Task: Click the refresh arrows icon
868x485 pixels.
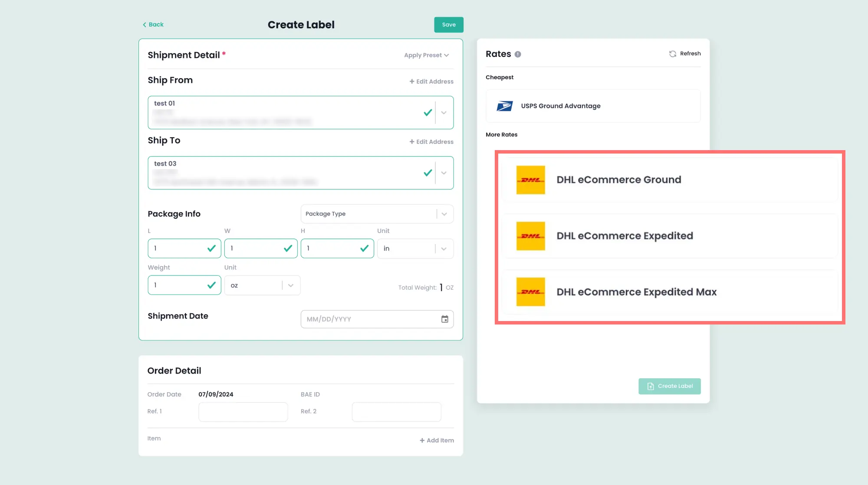Action: click(x=673, y=54)
